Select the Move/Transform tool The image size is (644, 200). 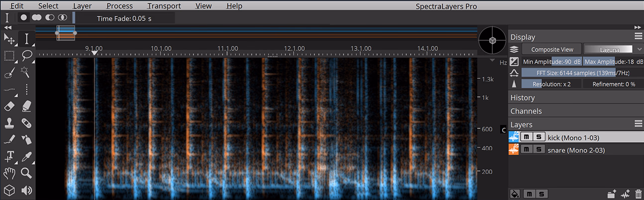(9, 38)
